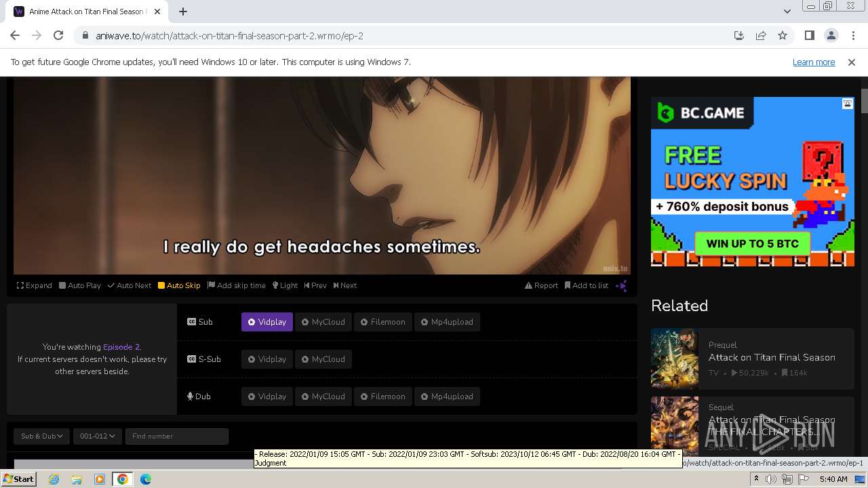This screenshot has height=488, width=868.
Task: Click the ad info icon on BC.GAME banner
Action: tap(848, 104)
